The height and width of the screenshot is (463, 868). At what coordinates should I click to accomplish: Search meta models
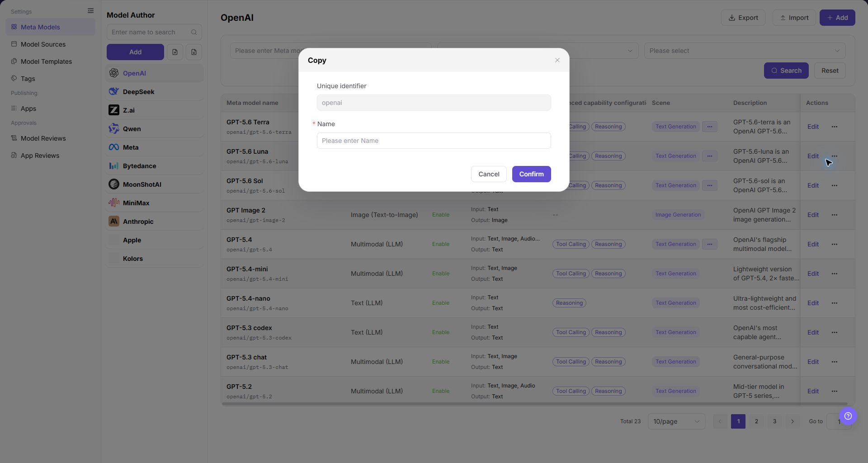click(x=786, y=71)
